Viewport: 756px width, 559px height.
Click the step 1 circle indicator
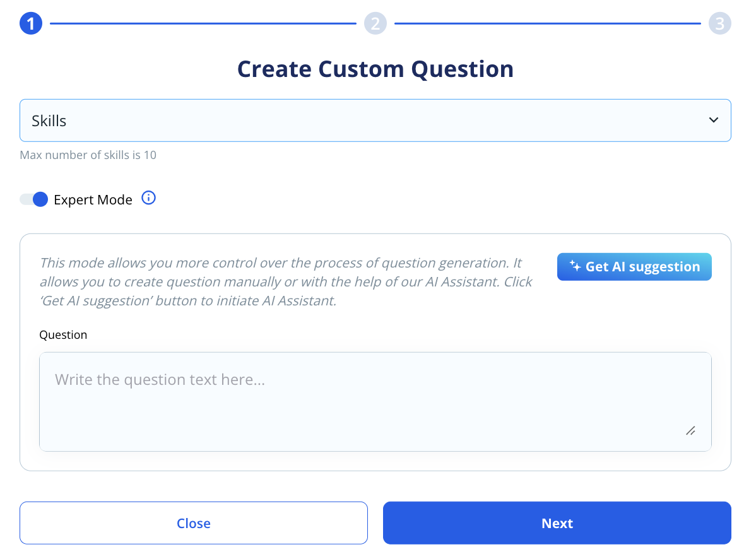[31, 23]
